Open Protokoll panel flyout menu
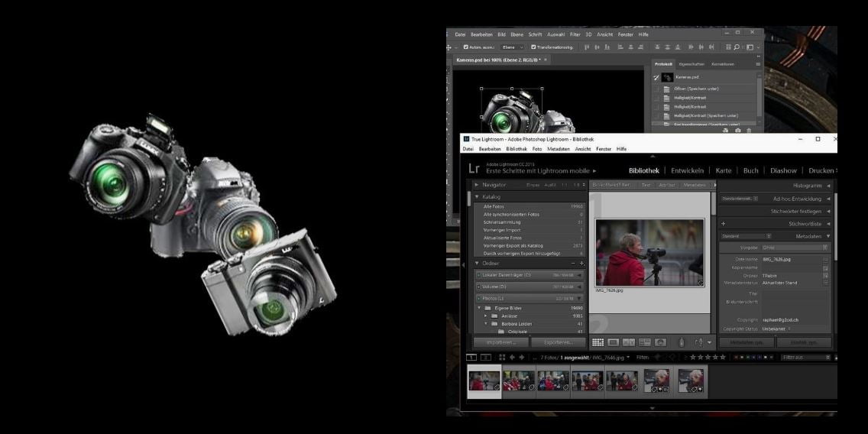Image resolution: width=868 pixels, height=434 pixels. [x=757, y=64]
